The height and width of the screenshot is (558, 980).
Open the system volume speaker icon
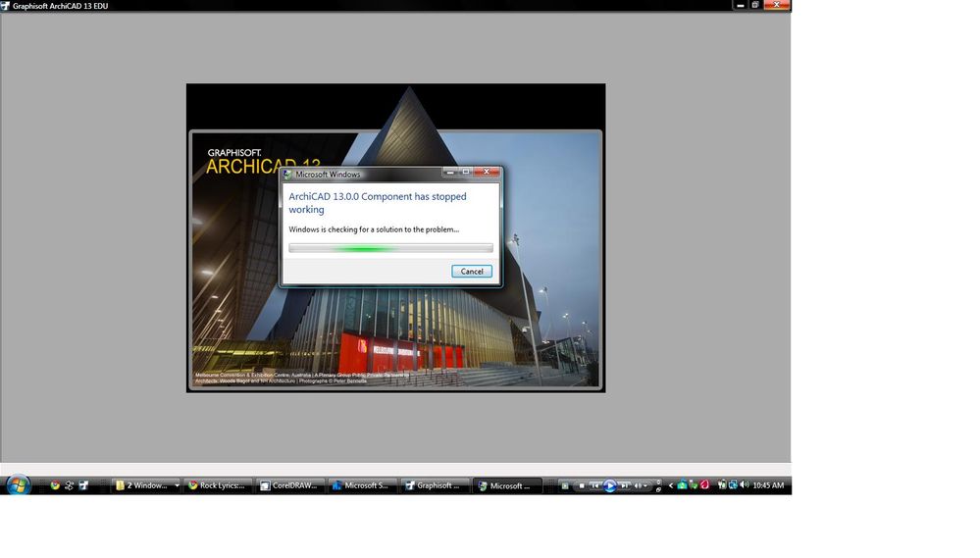coord(744,484)
